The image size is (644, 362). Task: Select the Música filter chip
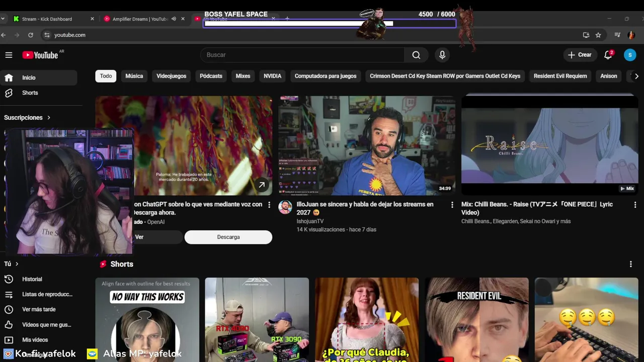pos(134,76)
